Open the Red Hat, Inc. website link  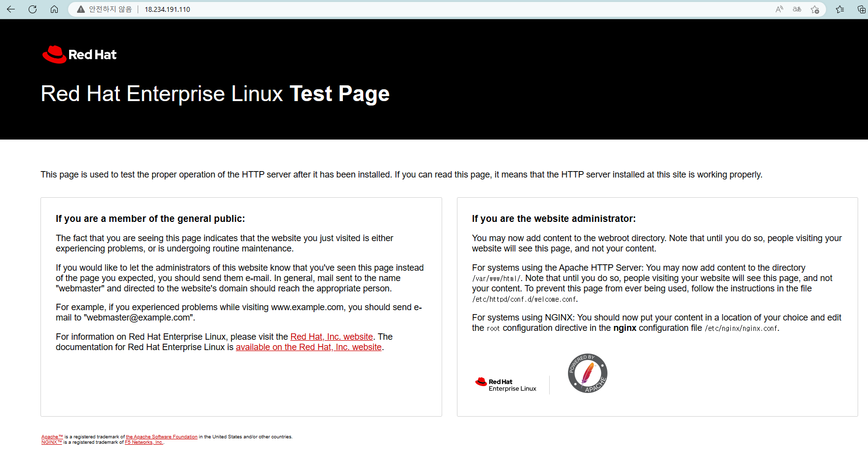tap(332, 337)
